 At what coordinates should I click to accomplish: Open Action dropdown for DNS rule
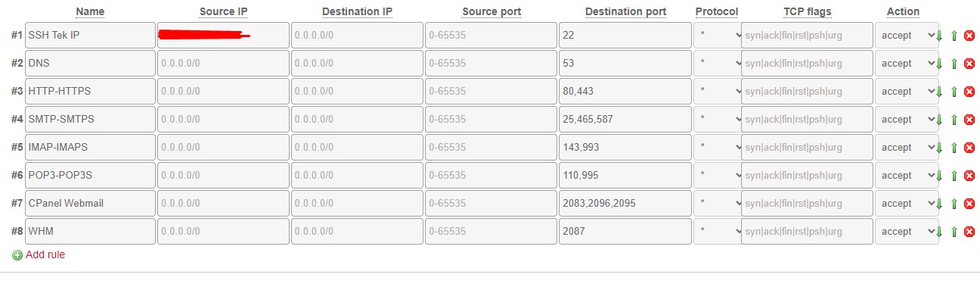point(907,64)
